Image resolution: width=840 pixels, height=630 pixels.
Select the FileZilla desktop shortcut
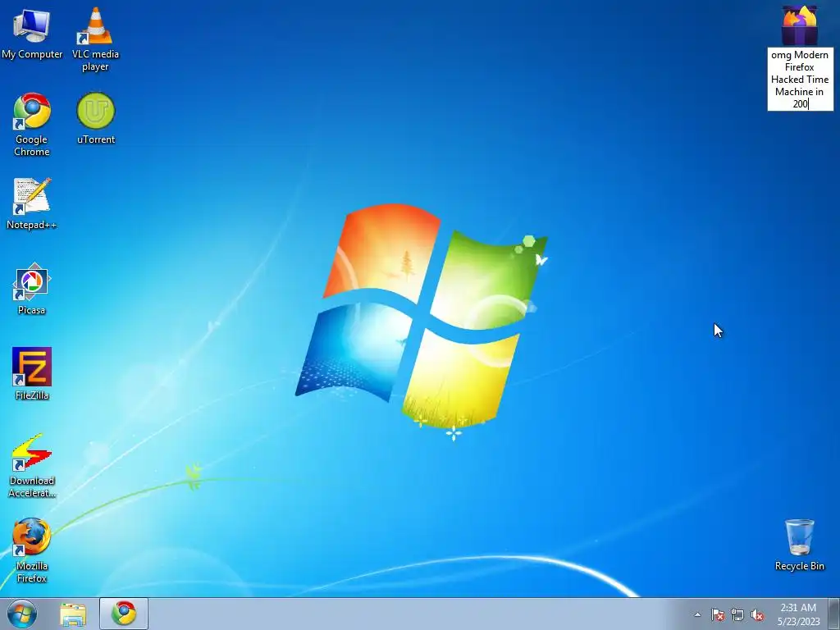(32, 374)
